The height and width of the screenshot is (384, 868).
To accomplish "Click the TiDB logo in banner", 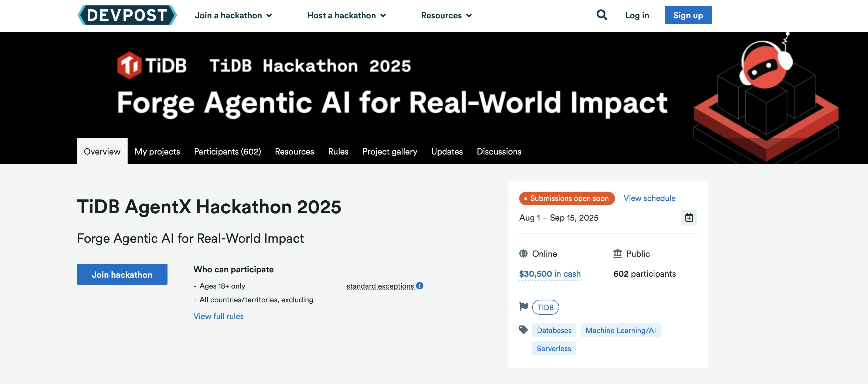I will point(152,65).
